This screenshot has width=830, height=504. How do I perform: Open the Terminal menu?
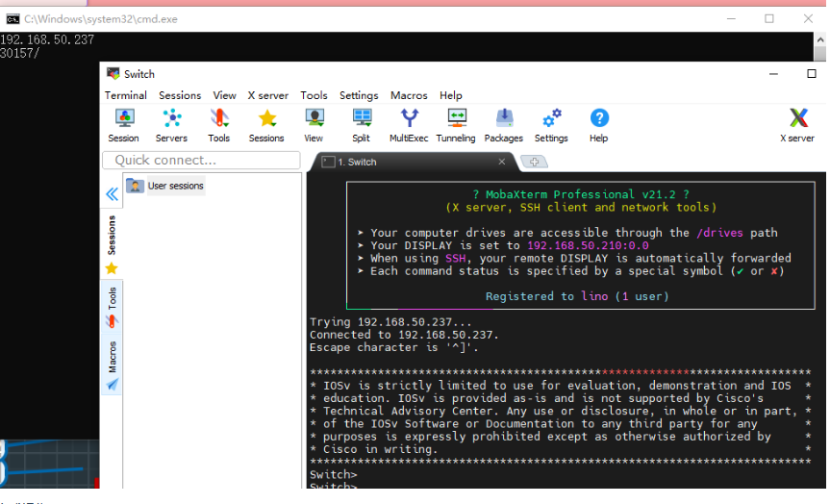pyautogui.click(x=125, y=95)
